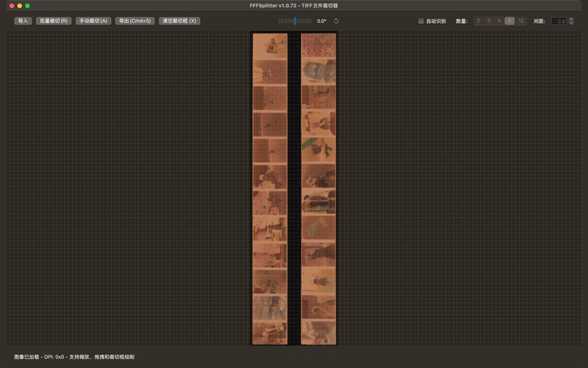Image resolution: width=588 pixels, height=368 pixels.
Task: Select count 6 in the 数量 segment
Action: click(x=509, y=21)
